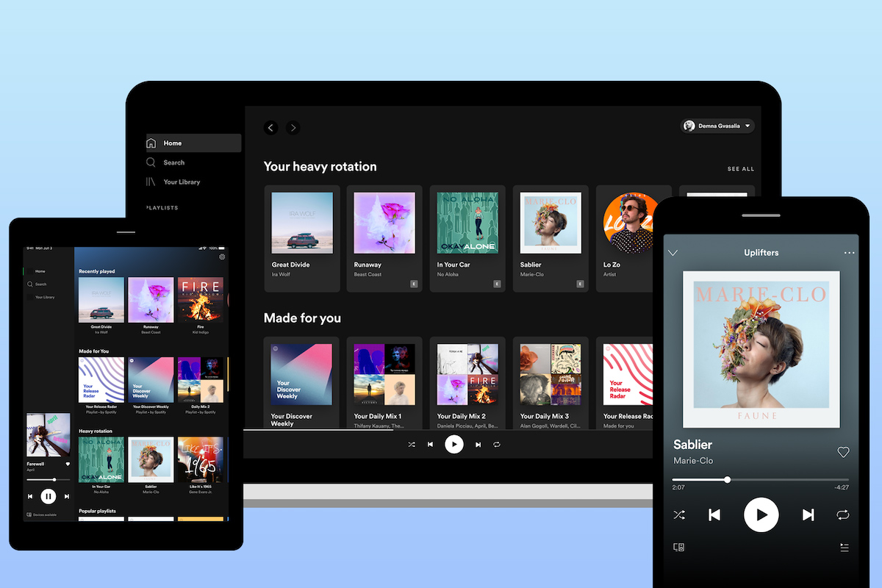Viewport: 882px width, 588px height.
Task: Open Sablier on tablet Heavy rotation
Action: [x=151, y=465]
